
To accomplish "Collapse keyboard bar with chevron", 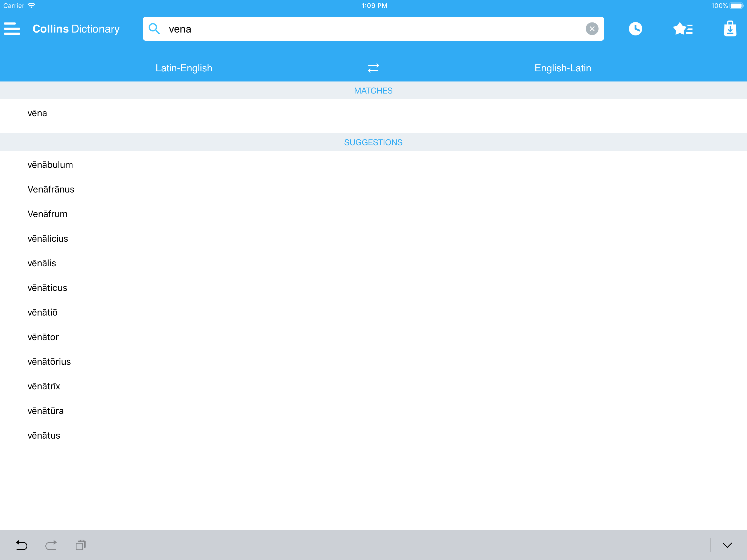I will 727,545.
